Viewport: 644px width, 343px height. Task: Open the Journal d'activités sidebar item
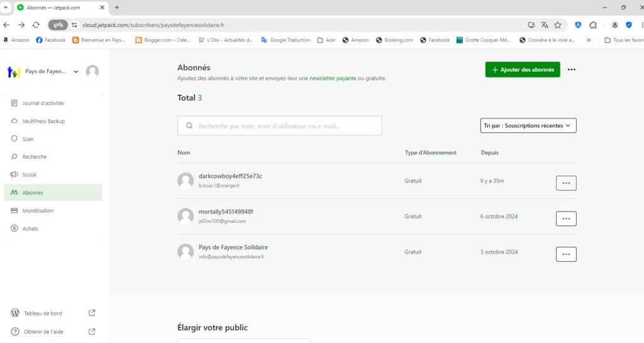43,103
